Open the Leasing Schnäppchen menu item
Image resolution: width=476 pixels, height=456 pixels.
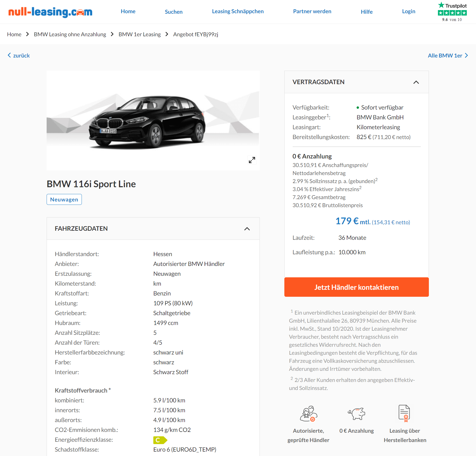[238, 11]
